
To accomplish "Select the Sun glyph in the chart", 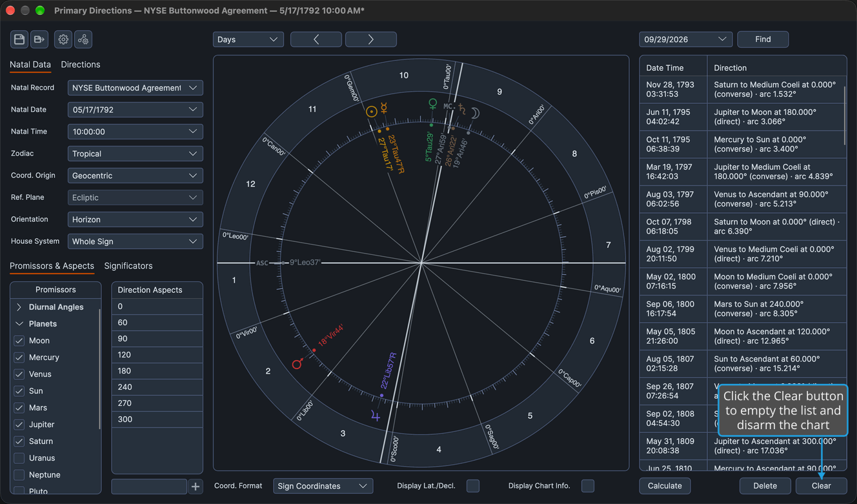I will coord(371,112).
